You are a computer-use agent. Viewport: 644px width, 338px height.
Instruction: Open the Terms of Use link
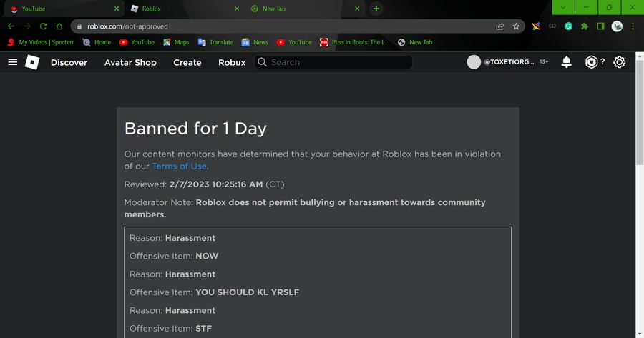pos(179,166)
